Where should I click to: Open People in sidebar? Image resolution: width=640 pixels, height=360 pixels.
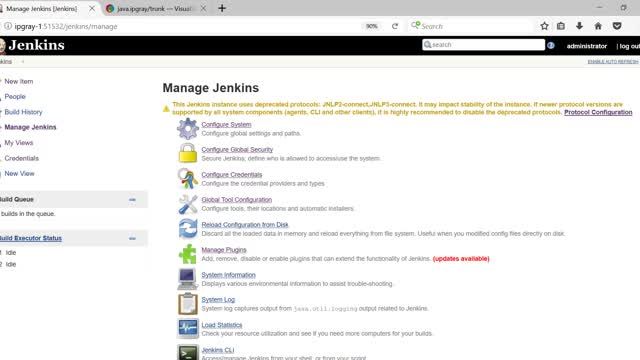[15, 96]
